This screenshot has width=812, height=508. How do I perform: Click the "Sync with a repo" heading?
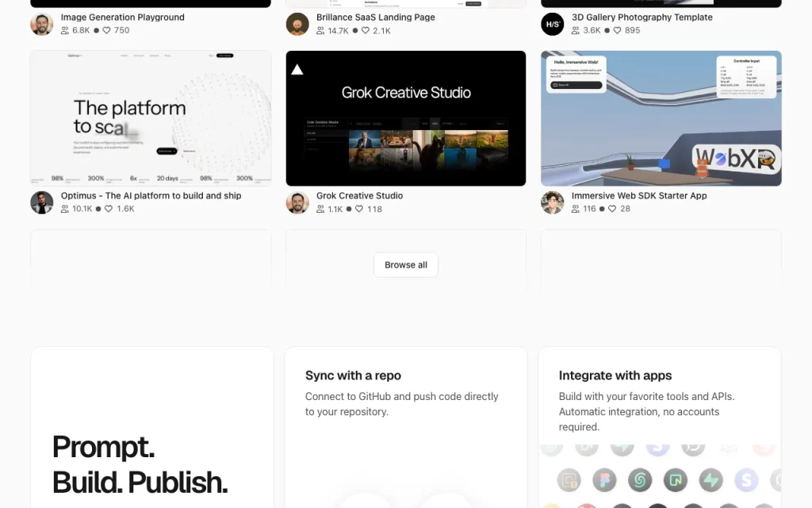tap(353, 375)
